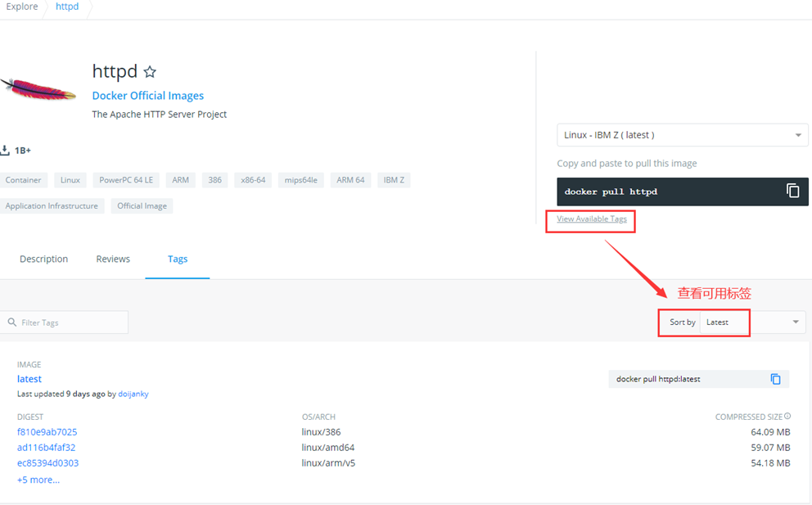
Task: Click the Application Infrastructure chip
Action: pos(52,206)
